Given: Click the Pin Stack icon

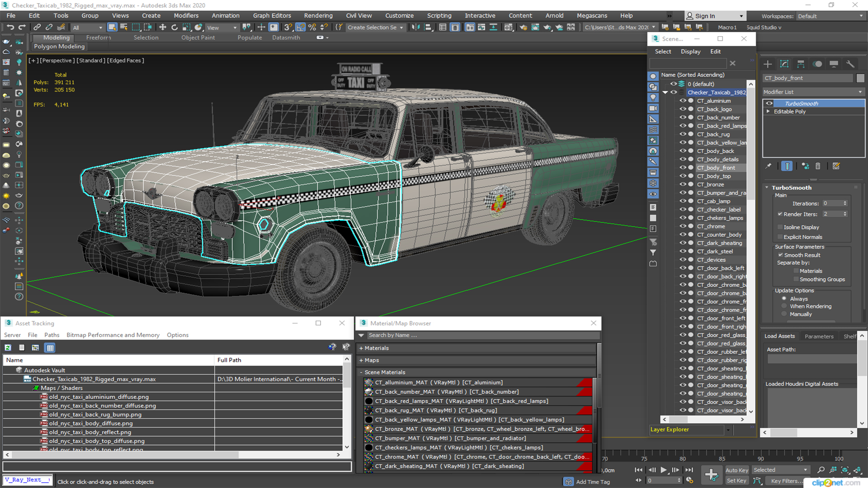Looking at the screenshot, I should click(769, 166).
